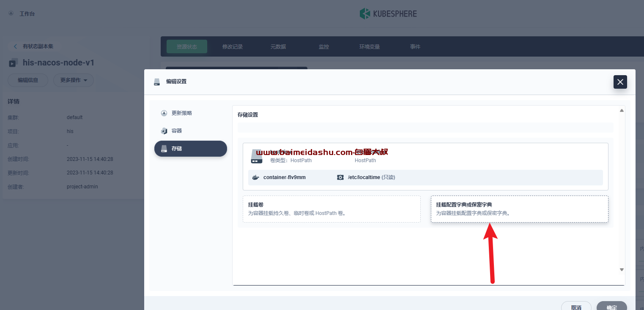Viewport: 644px width, 310px height.
Task: Switch to the 修改记录 tab
Action: [x=233, y=46]
